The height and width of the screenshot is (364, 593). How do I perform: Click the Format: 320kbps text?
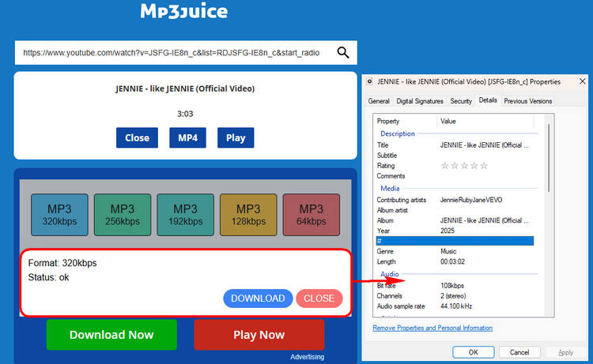(x=62, y=263)
